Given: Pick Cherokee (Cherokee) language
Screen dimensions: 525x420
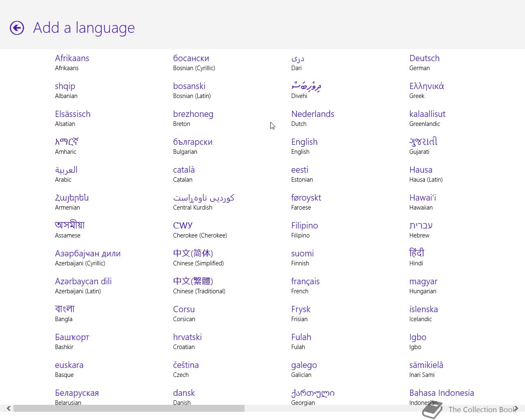Looking at the screenshot, I should (x=200, y=230).
